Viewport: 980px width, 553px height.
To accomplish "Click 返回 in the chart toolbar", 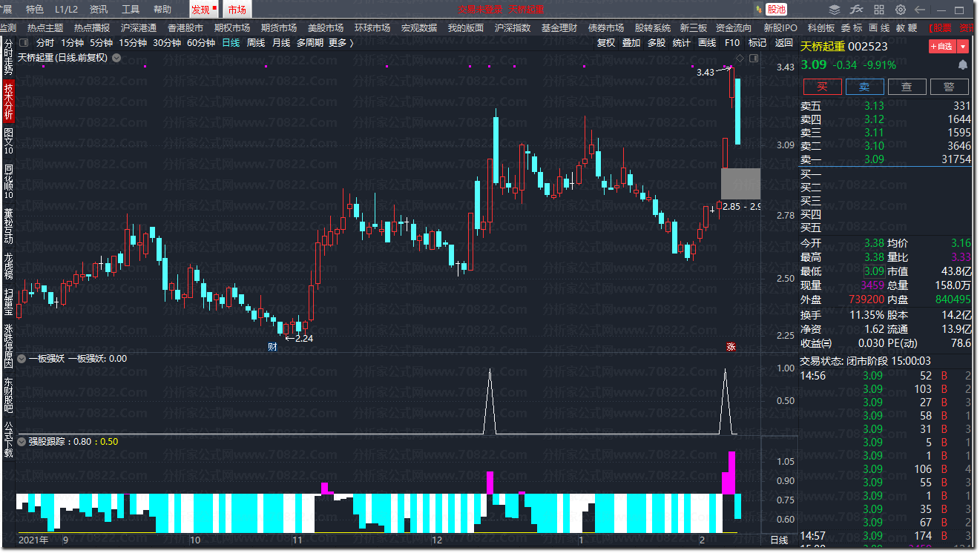I will pyautogui.click(x=784, y=43).
